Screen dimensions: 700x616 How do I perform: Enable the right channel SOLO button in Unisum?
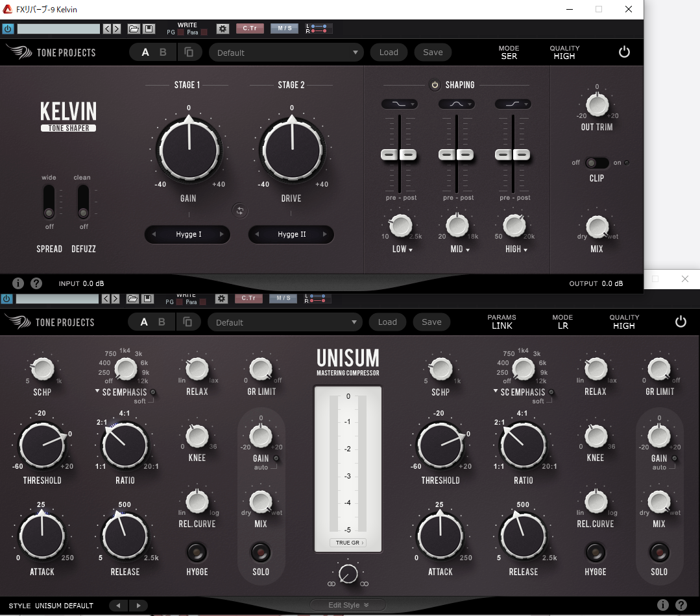coord(659,552)
